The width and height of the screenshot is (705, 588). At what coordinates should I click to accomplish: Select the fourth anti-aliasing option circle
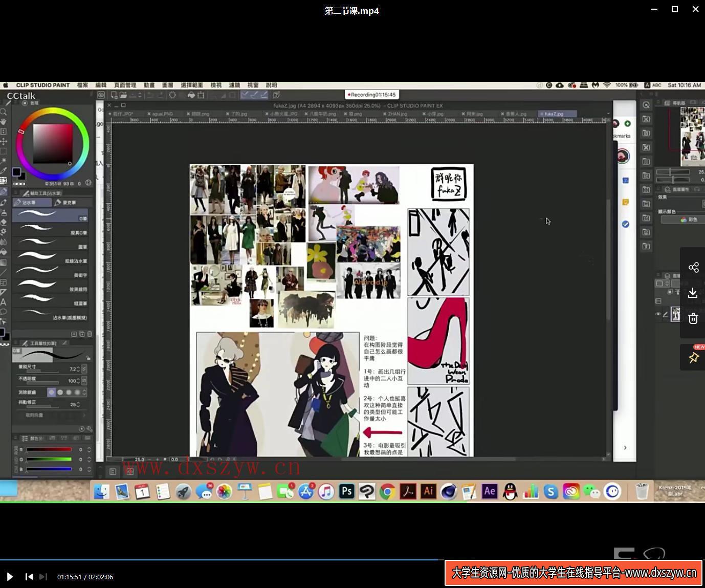(x=77, y=393)
